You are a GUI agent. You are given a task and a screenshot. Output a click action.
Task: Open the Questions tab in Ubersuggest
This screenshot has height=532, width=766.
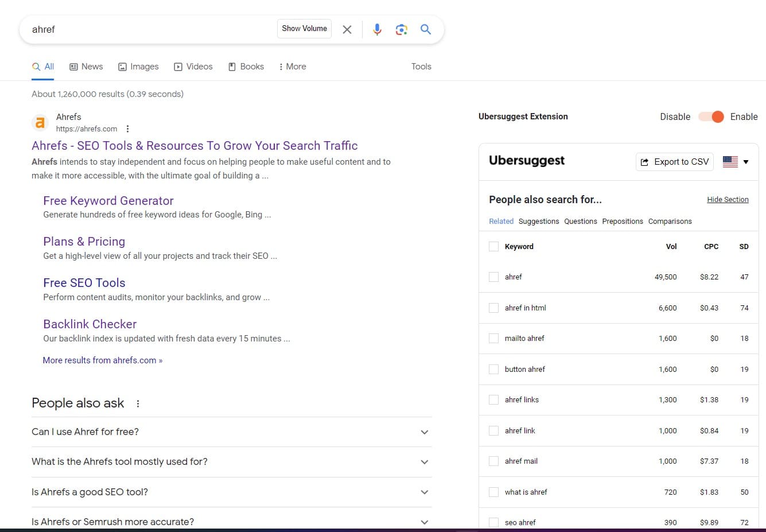tap(581, 222)
